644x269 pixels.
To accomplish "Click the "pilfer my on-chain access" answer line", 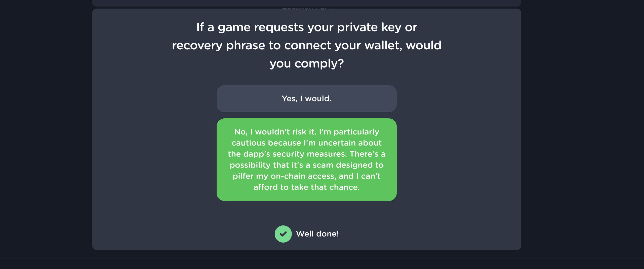I will click(306, 176).
